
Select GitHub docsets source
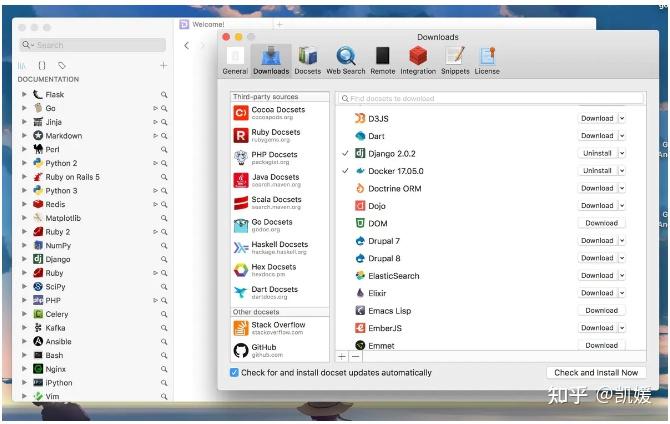click(x=280, y=350)
